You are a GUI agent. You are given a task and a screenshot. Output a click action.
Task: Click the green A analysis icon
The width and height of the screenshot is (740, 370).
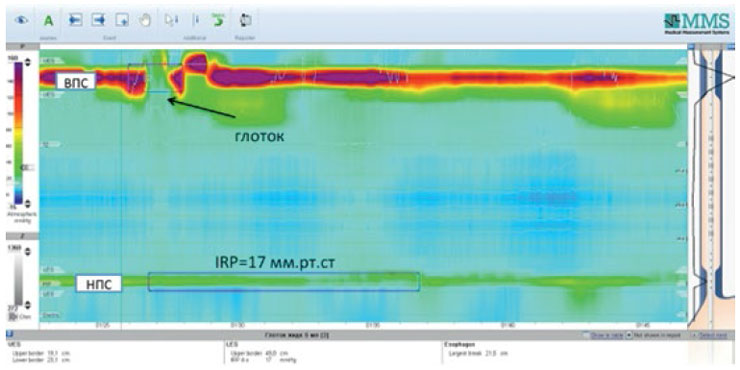click(49, 20)
